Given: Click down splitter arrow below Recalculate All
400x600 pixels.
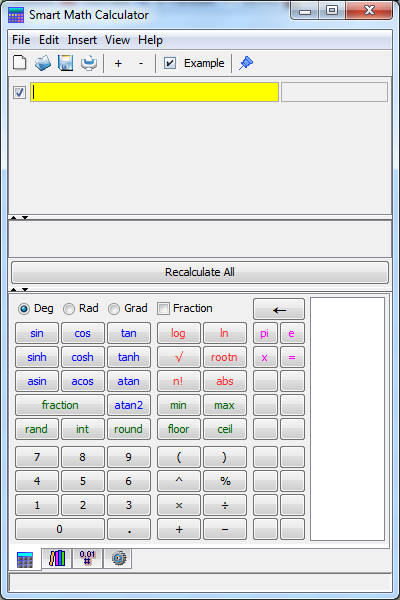Looking at the screenshot, I should [x=25, y=290].
